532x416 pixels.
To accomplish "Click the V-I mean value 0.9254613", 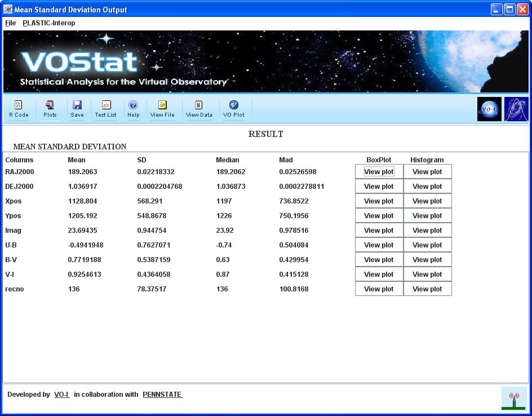I will tap(85, 274).
